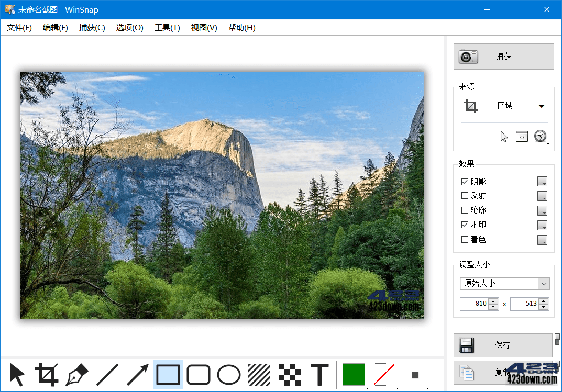Increase the width value using the 810 stepper

pos(492,300)
